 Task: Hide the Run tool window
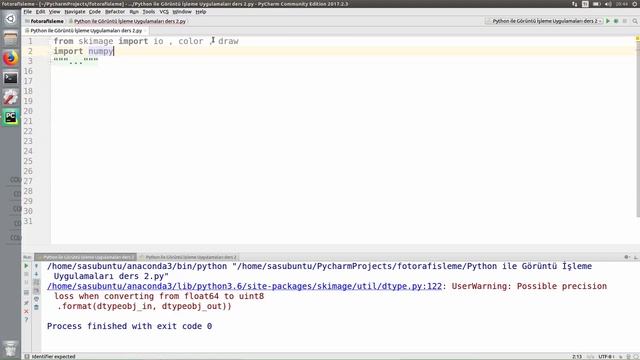click(636, 257)
